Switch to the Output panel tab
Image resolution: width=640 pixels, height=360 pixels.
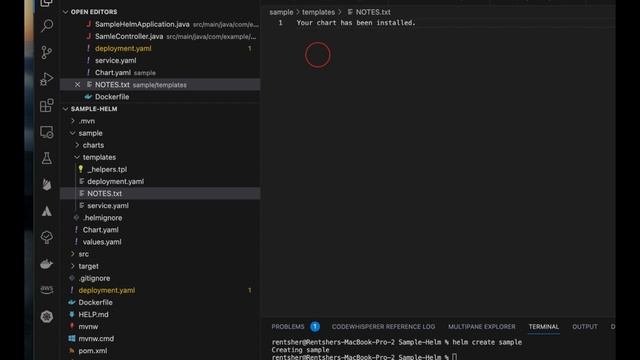584,327
